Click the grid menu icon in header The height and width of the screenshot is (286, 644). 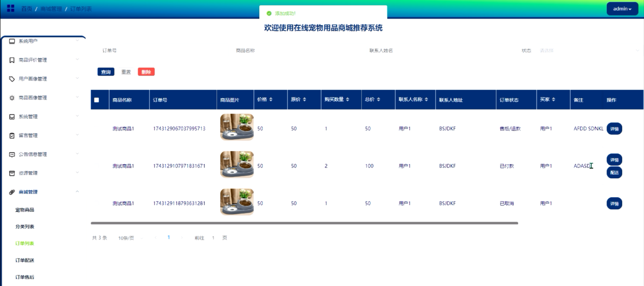tap(10, 9)
